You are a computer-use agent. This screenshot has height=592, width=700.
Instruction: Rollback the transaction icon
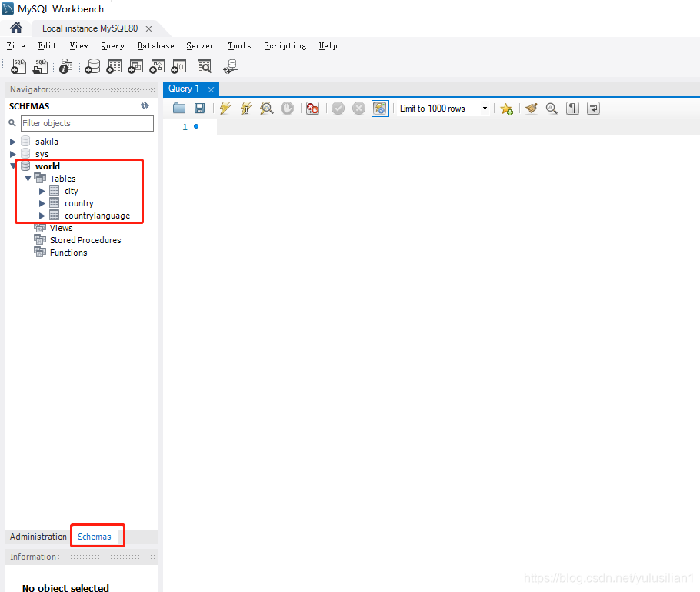(358, 108)
